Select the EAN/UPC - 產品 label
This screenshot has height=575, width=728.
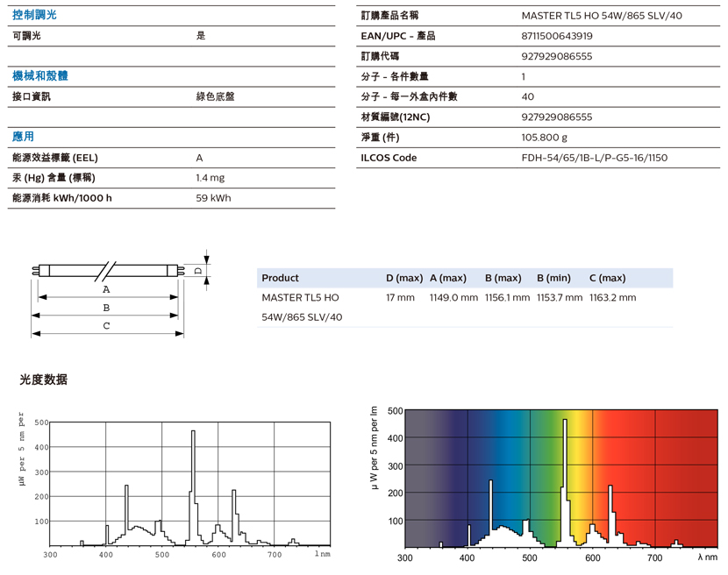pos(398,36)
